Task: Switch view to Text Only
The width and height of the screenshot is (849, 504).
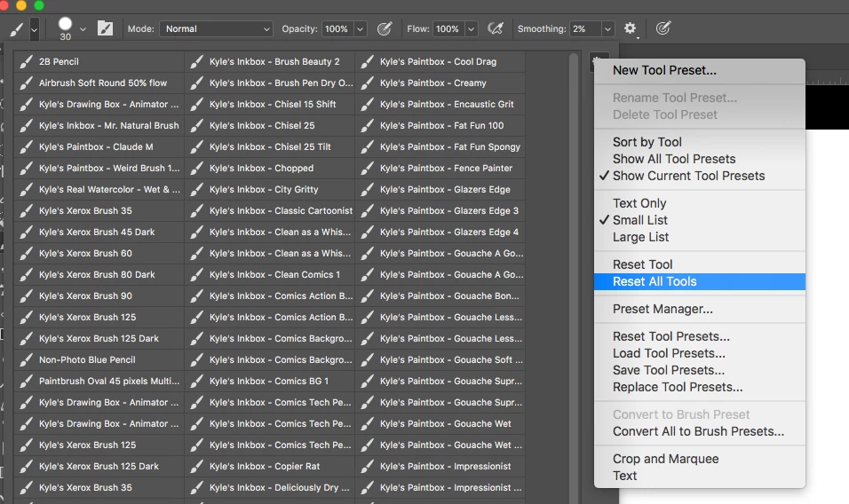Action: pyautogui.click(x=700, y=203)
